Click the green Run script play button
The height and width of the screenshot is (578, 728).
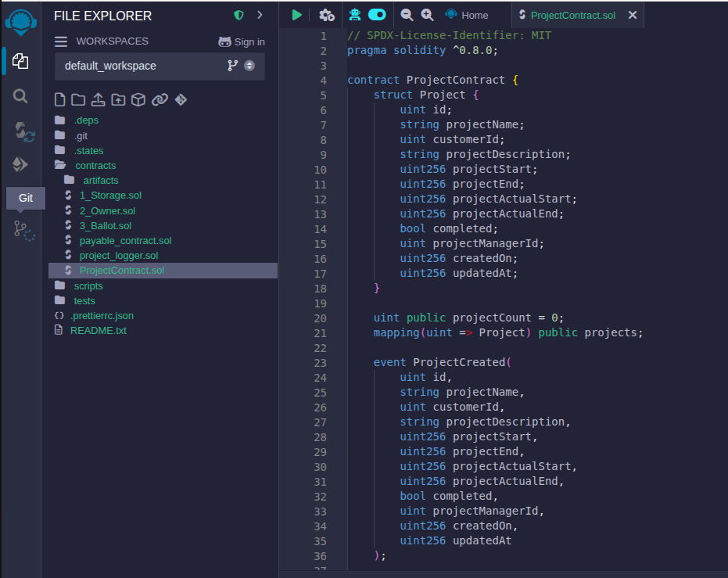click(x=296, y=16)
